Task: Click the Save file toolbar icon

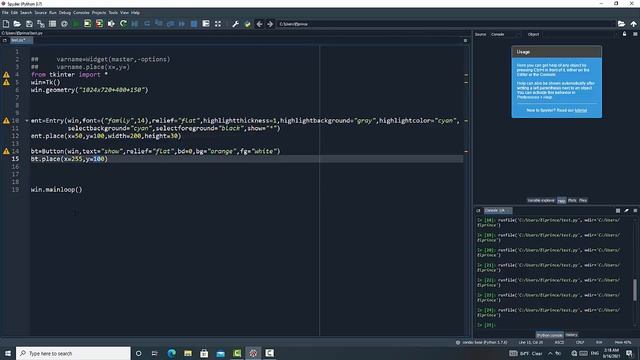Action: (x=29, y=24)
